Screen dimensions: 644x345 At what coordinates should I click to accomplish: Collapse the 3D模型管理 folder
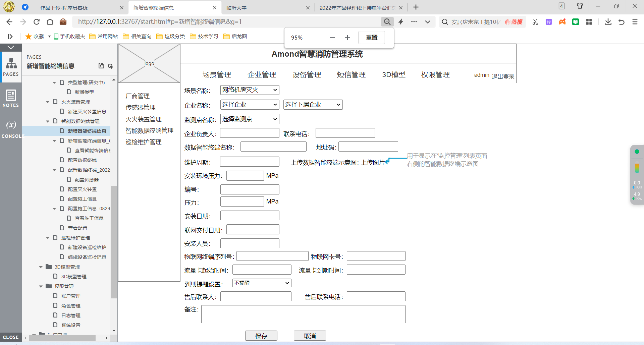tap(41, 267)
